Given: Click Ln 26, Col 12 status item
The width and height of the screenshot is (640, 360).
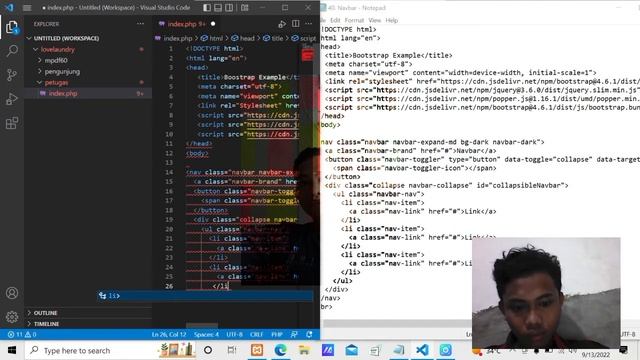Looking at the screenshot, I should 169,334.
